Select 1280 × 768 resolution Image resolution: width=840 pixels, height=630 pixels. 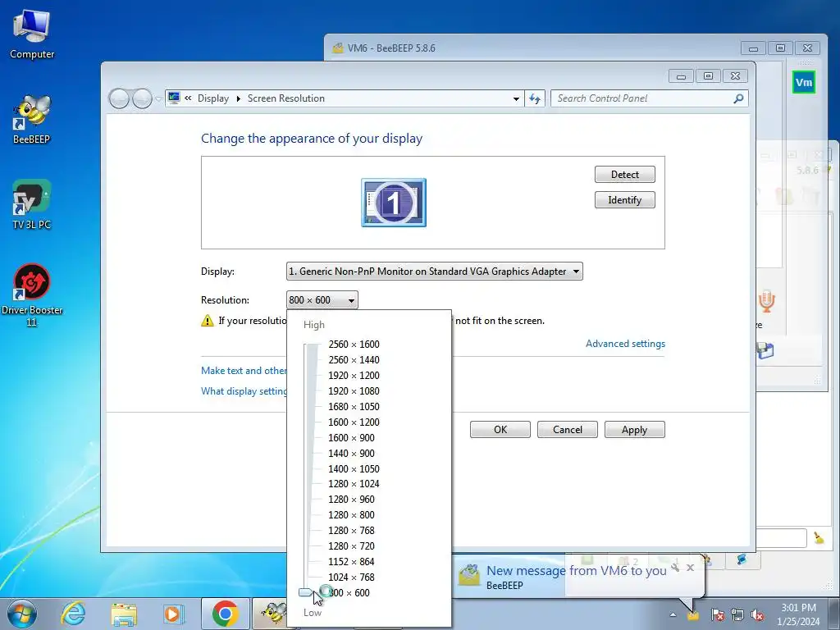[x=351, y=531]
